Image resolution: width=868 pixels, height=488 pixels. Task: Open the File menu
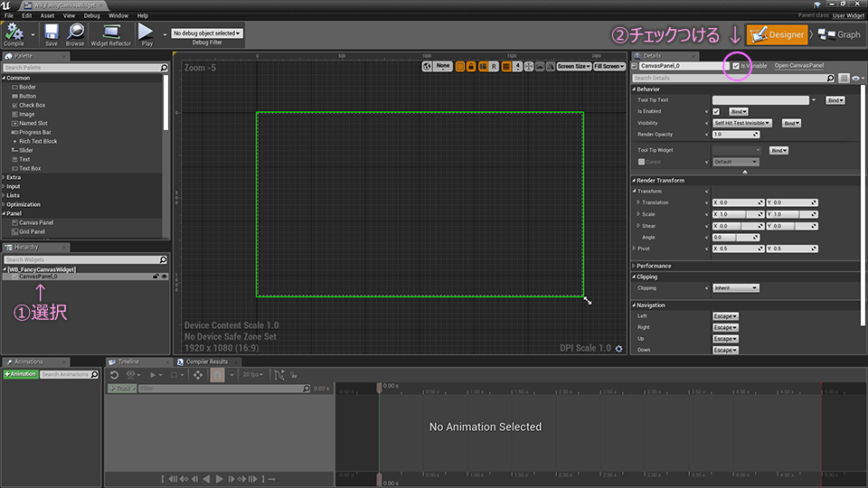[9, 16]
